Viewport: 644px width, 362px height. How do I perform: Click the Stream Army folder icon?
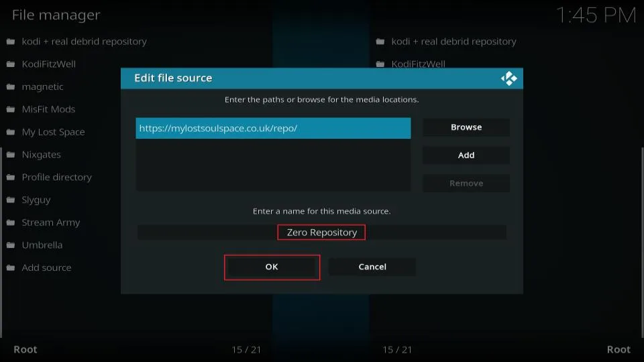point(11,223)
